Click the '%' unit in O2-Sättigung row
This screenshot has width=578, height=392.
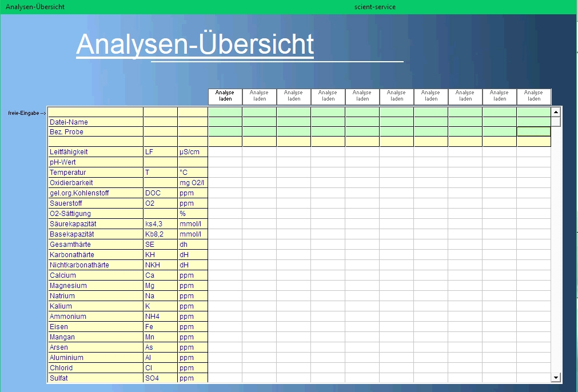(x=193, y=214)
